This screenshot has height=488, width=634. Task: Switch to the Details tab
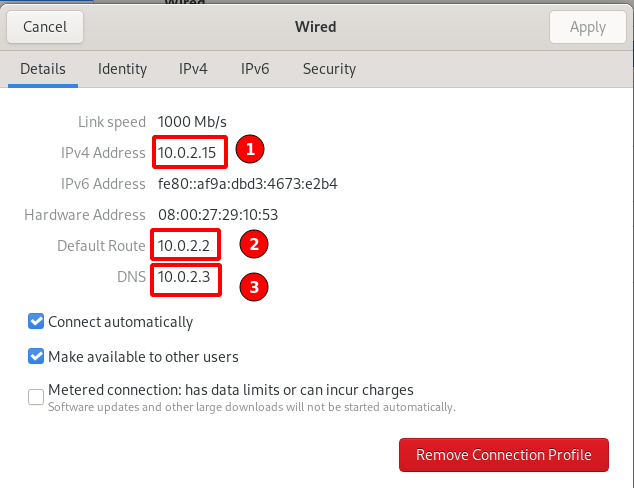point(43,69)
